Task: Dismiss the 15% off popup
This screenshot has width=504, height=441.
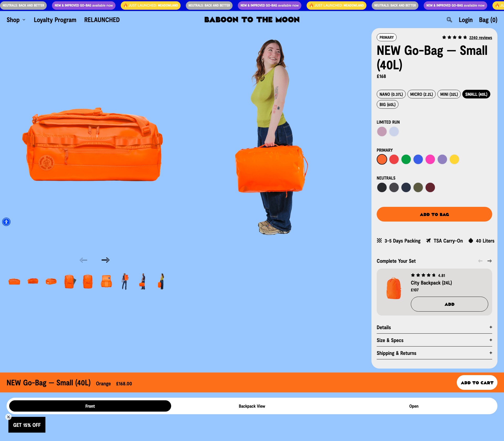Action: pos(8,417)
